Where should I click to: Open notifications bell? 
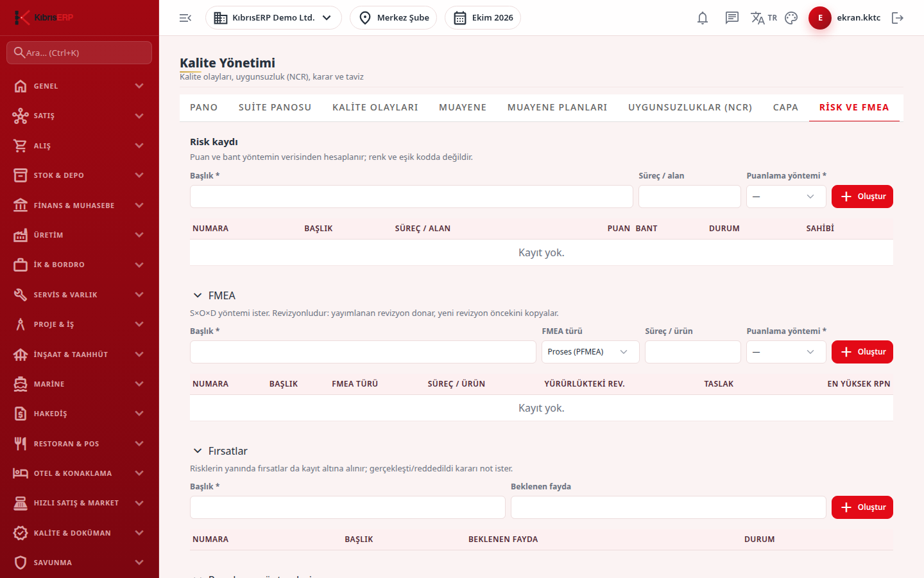[x=703, y=18]
